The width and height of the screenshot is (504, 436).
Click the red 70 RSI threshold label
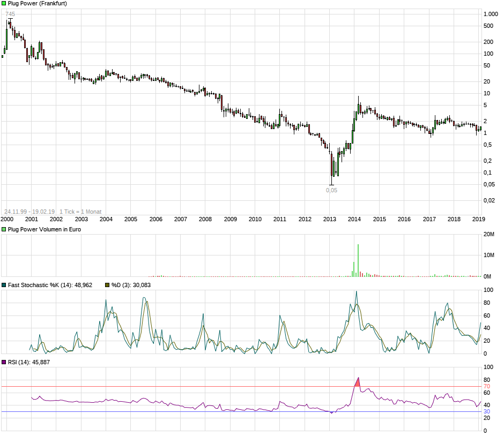[487, 386]
